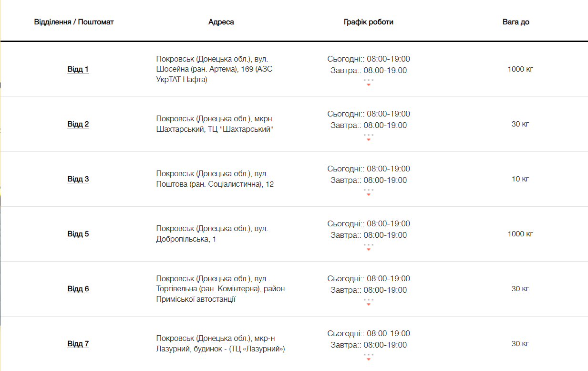Expand the work schedule for Відд 1

(369, 82)
